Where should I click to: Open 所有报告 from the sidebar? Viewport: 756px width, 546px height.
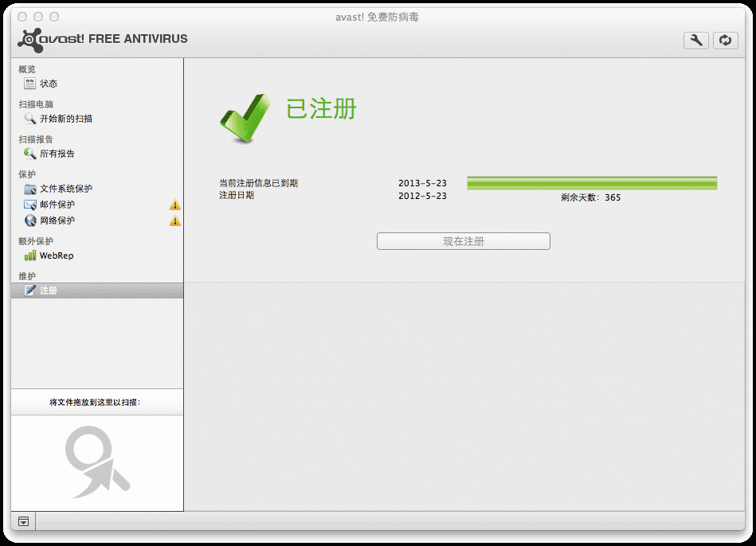coord(57,154)
